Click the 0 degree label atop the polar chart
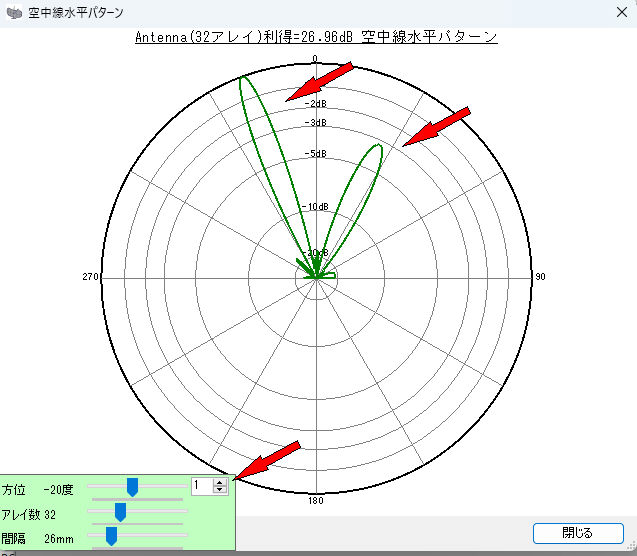 (315, 59)
